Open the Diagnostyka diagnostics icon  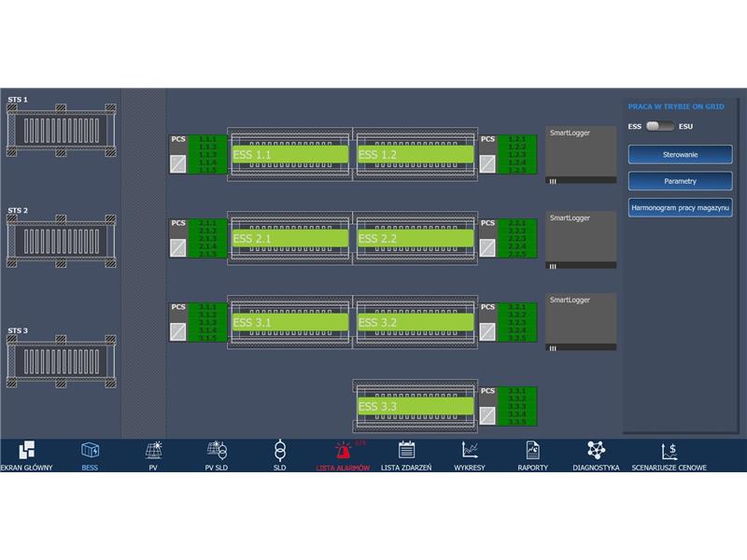[x=596, y=451]
